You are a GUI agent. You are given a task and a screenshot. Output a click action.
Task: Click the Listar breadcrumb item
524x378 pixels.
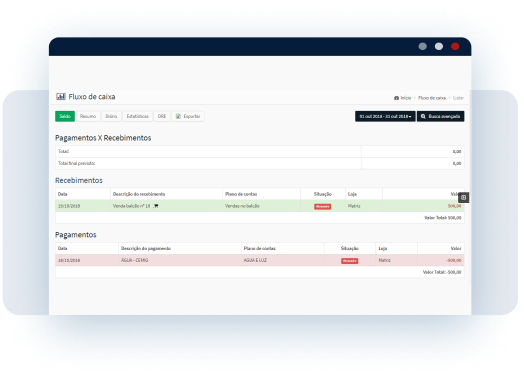click(x=458, y=98)
